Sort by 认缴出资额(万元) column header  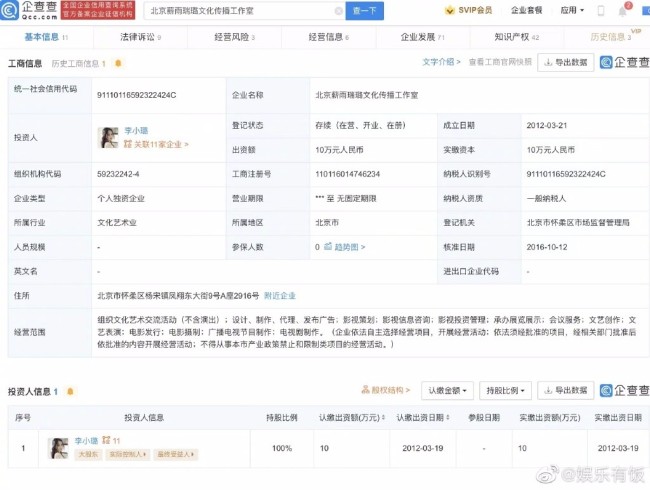352,417
